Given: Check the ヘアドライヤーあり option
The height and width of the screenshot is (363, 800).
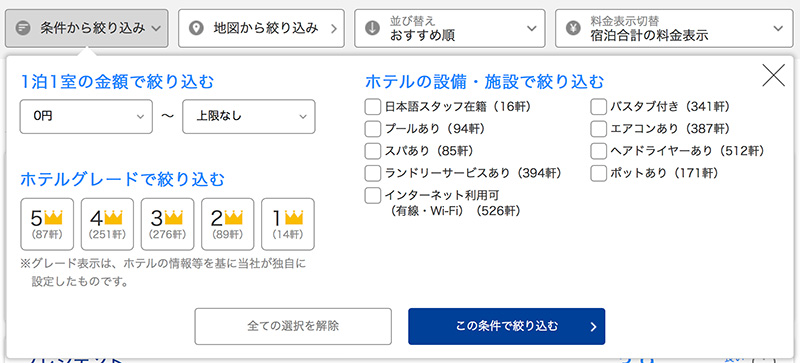Looking at the screenshot, I should click(598, 151).
